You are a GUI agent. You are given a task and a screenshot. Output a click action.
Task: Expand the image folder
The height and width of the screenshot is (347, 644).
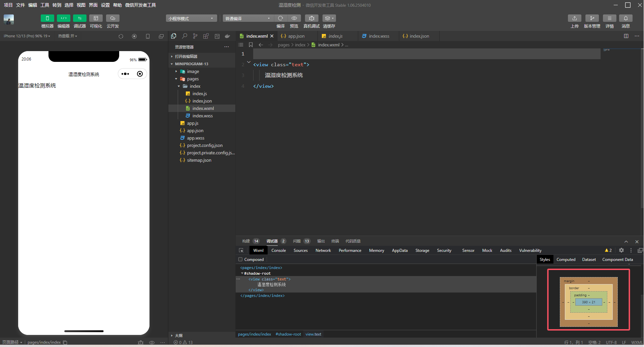193,72
